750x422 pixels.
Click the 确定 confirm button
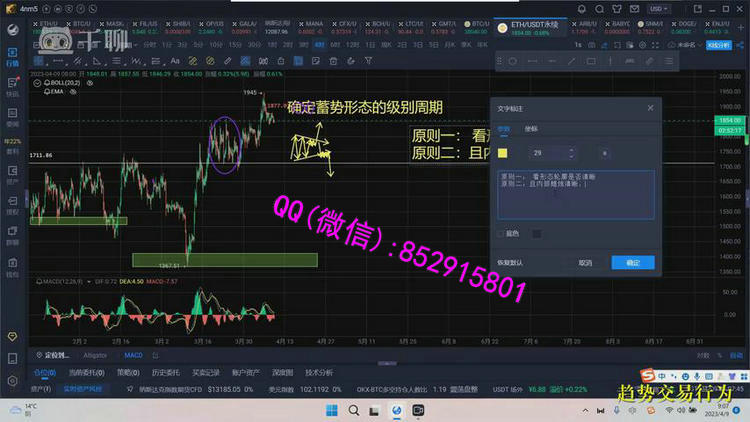(633, 262)
